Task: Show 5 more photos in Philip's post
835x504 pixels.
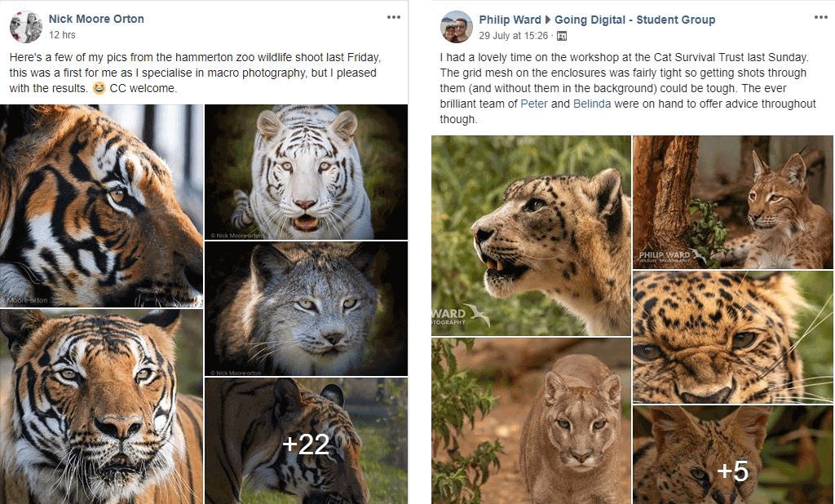Action: tap(733, 455)
